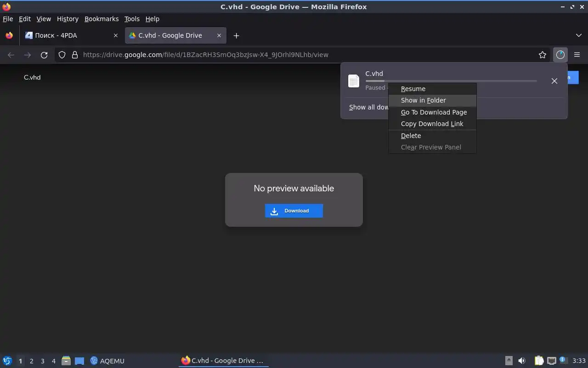Click the blue Download button
The height and width of the screenshot is (368, 588).
pyautogui.click(x=294, y=211)
